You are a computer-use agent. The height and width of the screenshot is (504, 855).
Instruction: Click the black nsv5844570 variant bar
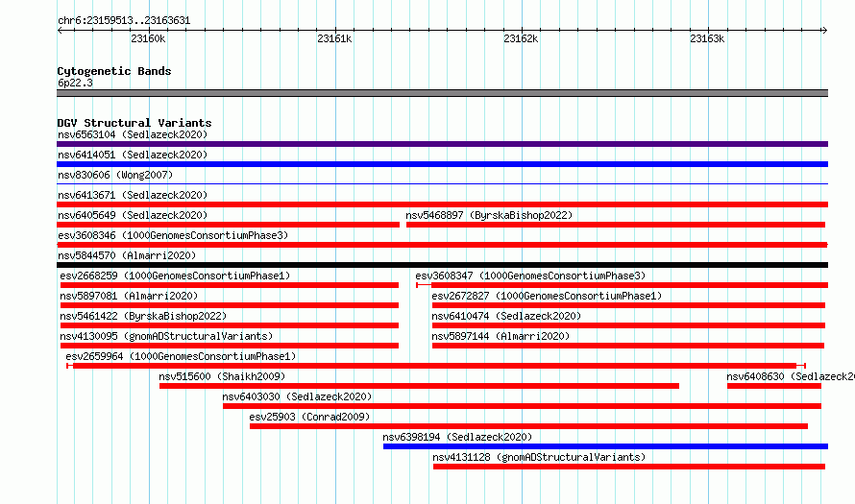pyautogui.click(x=442, y=265)
